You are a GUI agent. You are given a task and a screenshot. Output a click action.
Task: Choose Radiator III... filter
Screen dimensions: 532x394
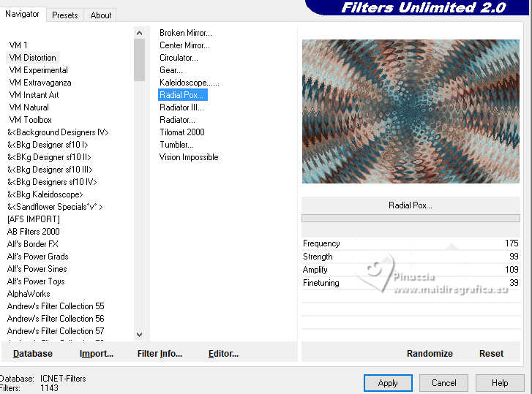[181, 107]
